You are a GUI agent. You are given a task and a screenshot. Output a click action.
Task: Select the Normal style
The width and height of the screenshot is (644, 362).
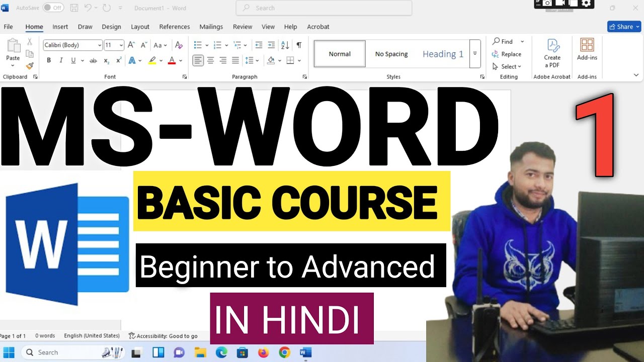pyautogui.click(x=340, y=54)
